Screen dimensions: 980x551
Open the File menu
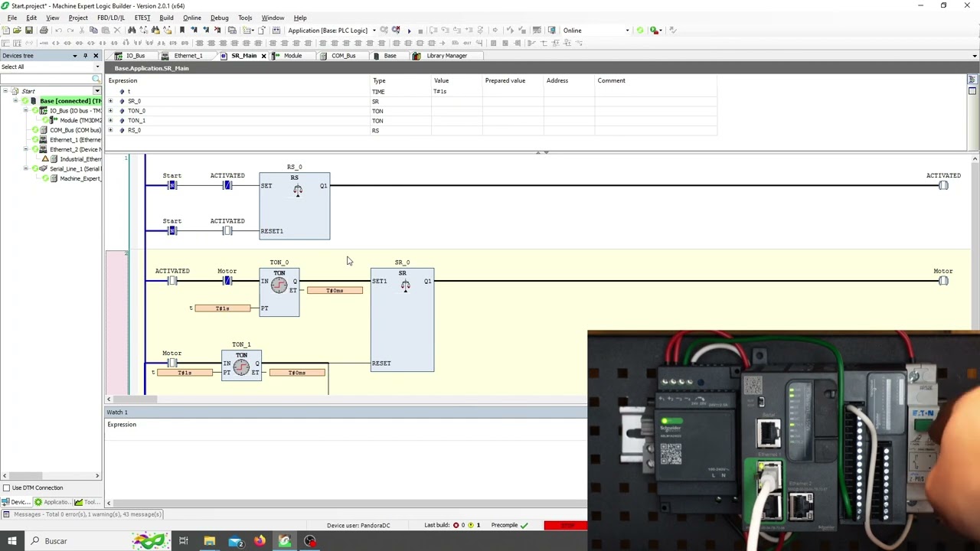(x=12, y=18)
